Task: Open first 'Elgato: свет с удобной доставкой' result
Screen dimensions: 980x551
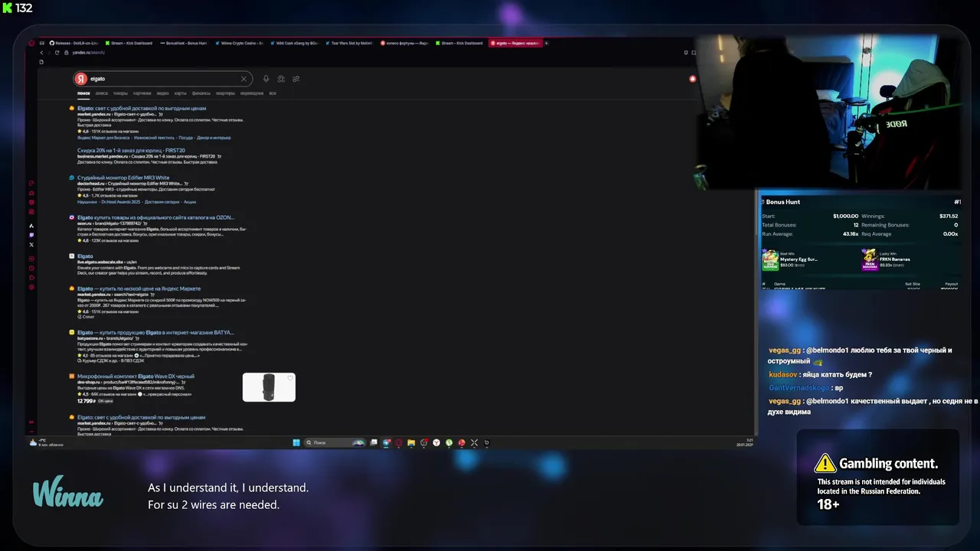Action: click(142, 108)
